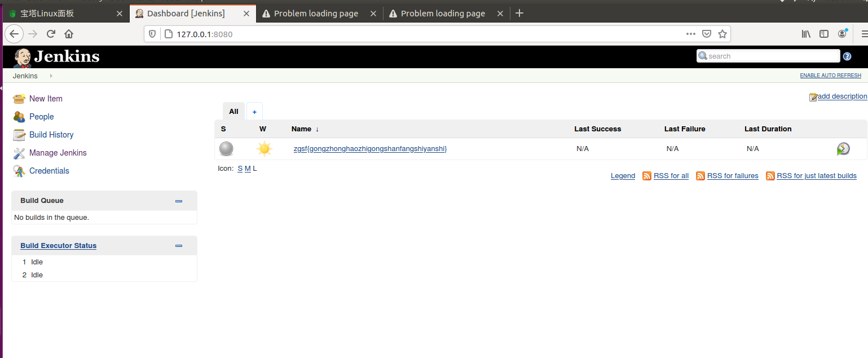
Task: Sort by the Last Failure column header
Action: pyautogui.click(x=685, y=129)
